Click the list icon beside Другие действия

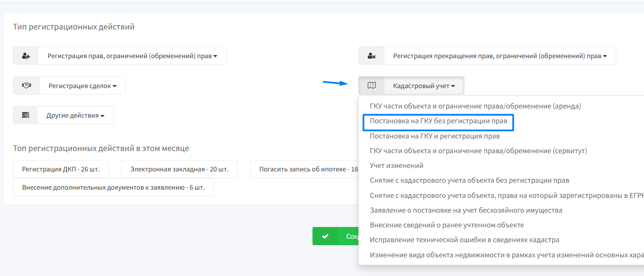click(x=26, y=115)
